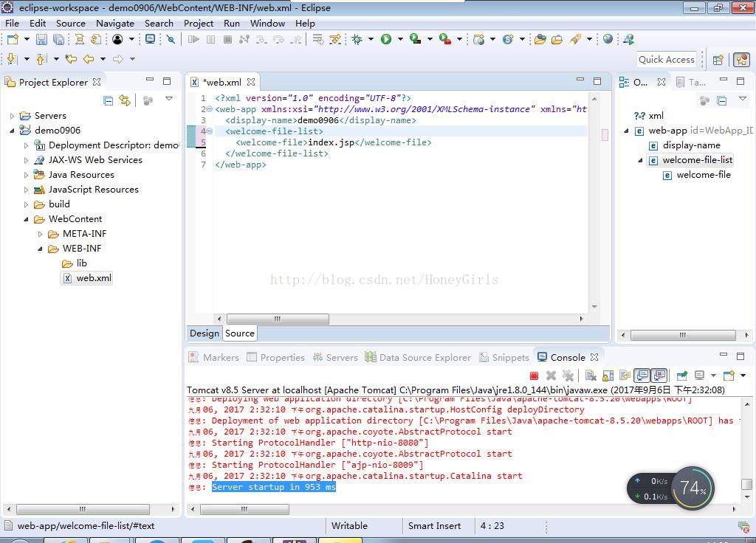
Task: Expand the Java Resources node
Action: coord(27,175)
